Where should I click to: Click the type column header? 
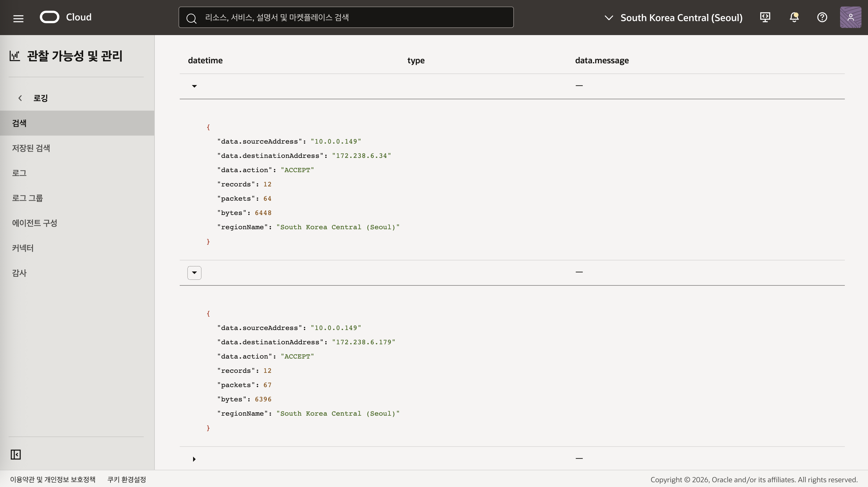click(x=416, y=60)
